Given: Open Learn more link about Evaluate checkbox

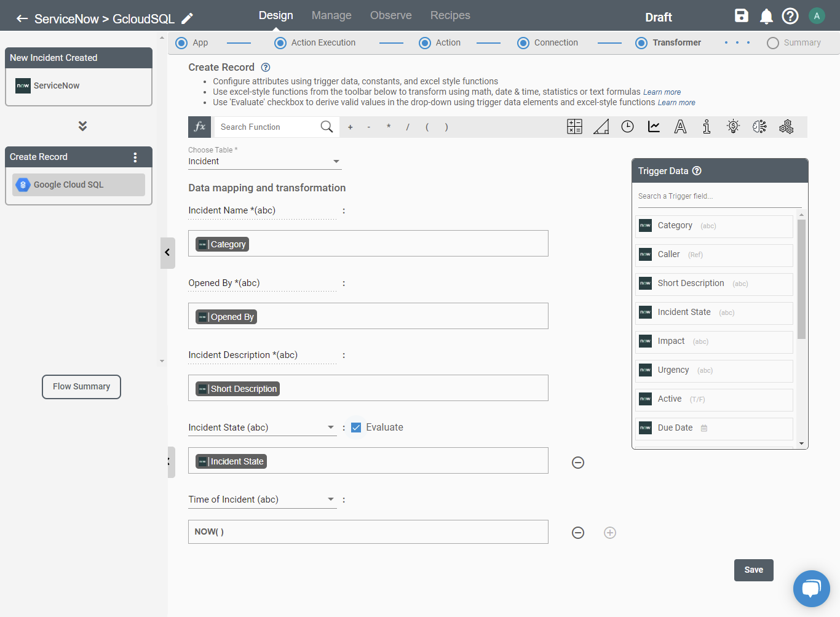Looking at the screenshot, I should point(676,103).
